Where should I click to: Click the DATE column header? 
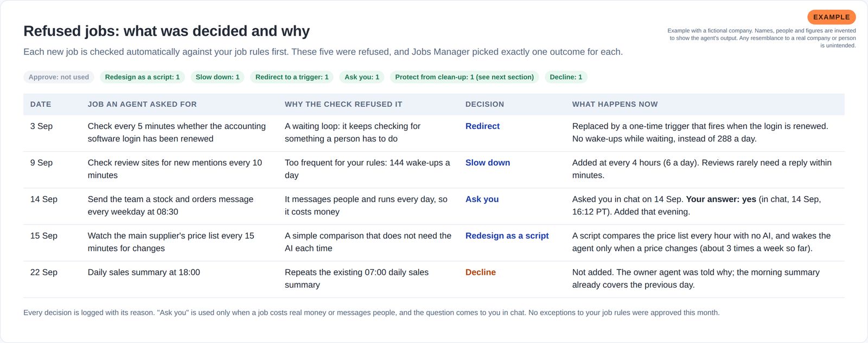[x=41, y=104]
